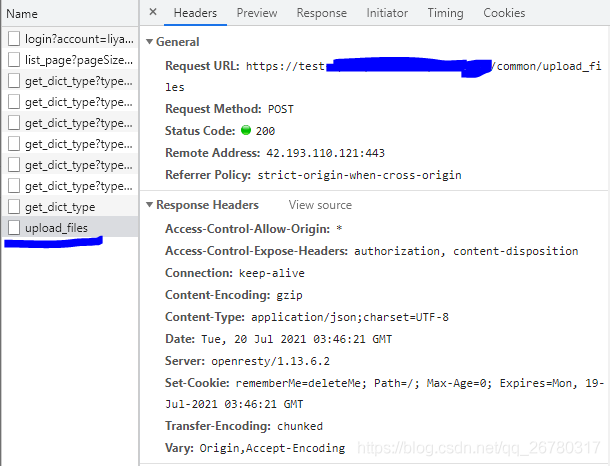Open the Timing tab

click(x=445, y=13)
